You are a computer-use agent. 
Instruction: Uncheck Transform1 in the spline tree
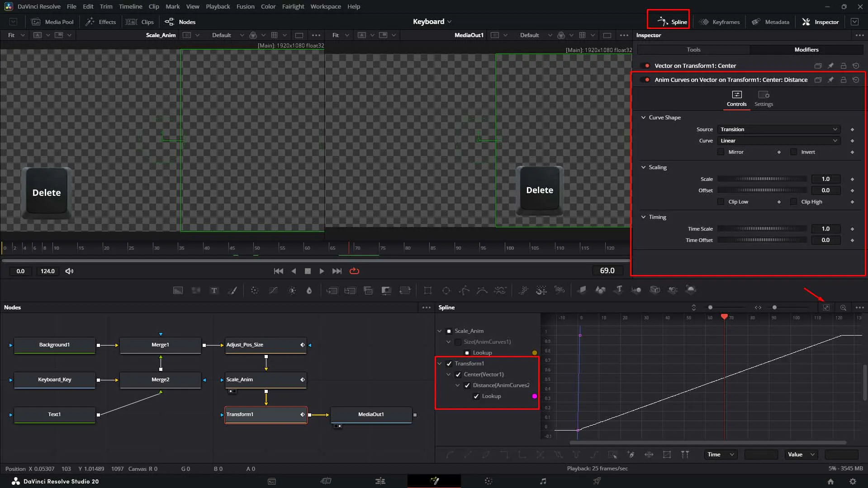point(449,364)
